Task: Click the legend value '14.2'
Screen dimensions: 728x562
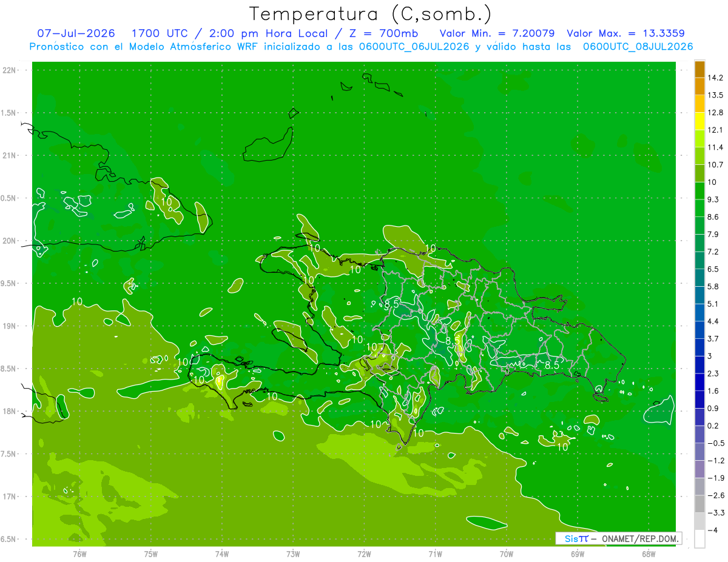Action: pos(715,78)
